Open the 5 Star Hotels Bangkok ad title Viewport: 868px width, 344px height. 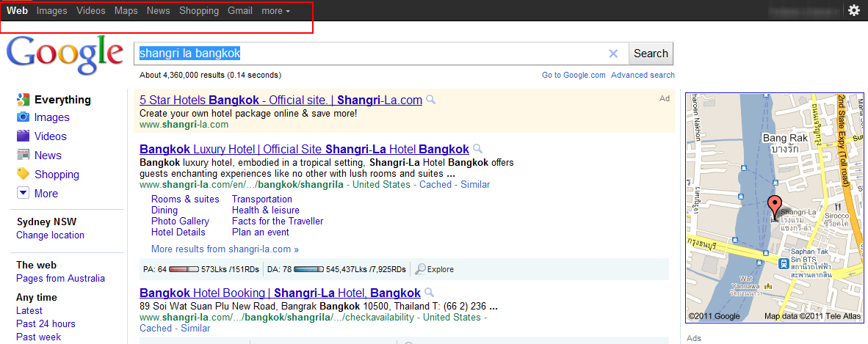tap(281, 100)
